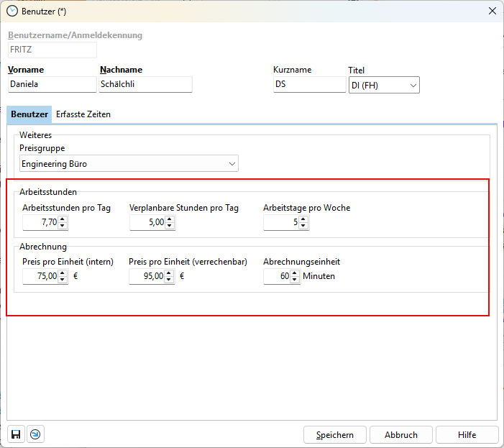Viewport: 504px width, 448px height.
Task: Focus the Nachname text field
Action: pyautogui.click(x=146, y=84)
